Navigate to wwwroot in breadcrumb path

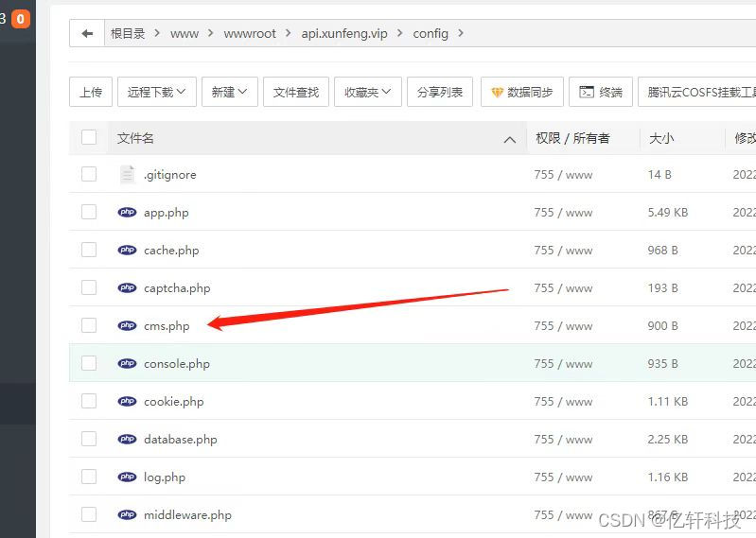pos(250,33)
